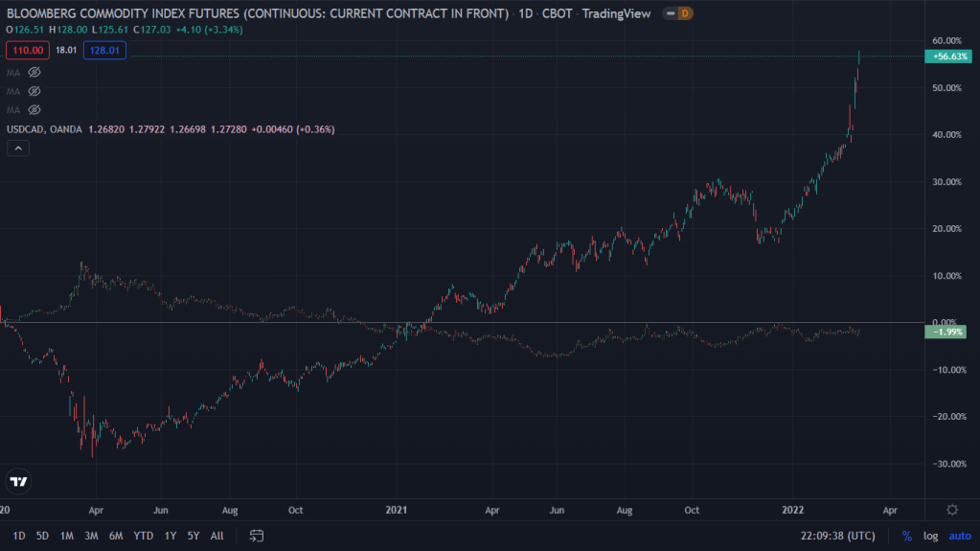
Task: Show the first MA indicator
Action: pos(34,72)
